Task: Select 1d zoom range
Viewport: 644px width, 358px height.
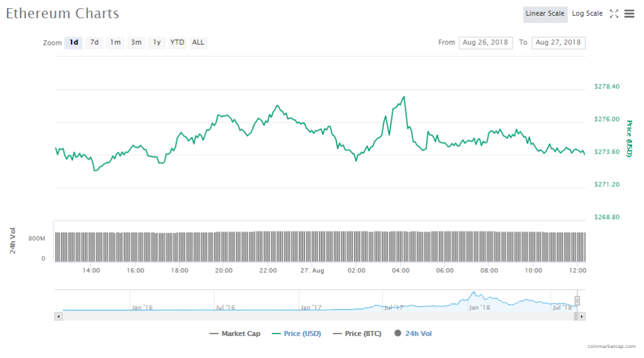Action: [x=74, y=43]
